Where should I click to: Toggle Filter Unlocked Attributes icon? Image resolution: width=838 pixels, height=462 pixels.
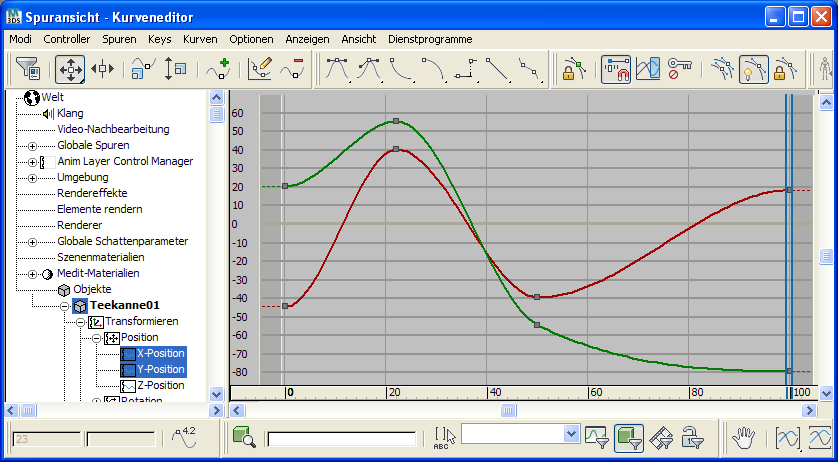point(692,437)
